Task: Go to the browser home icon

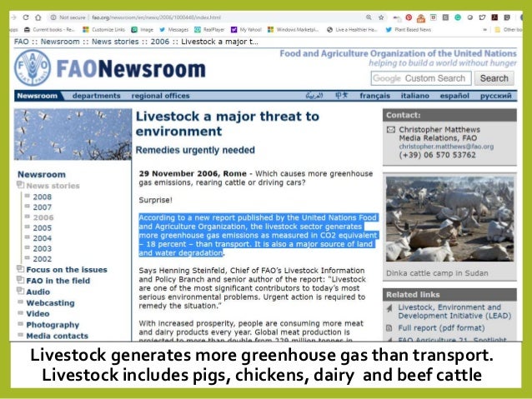Action: tap(38, 17)
